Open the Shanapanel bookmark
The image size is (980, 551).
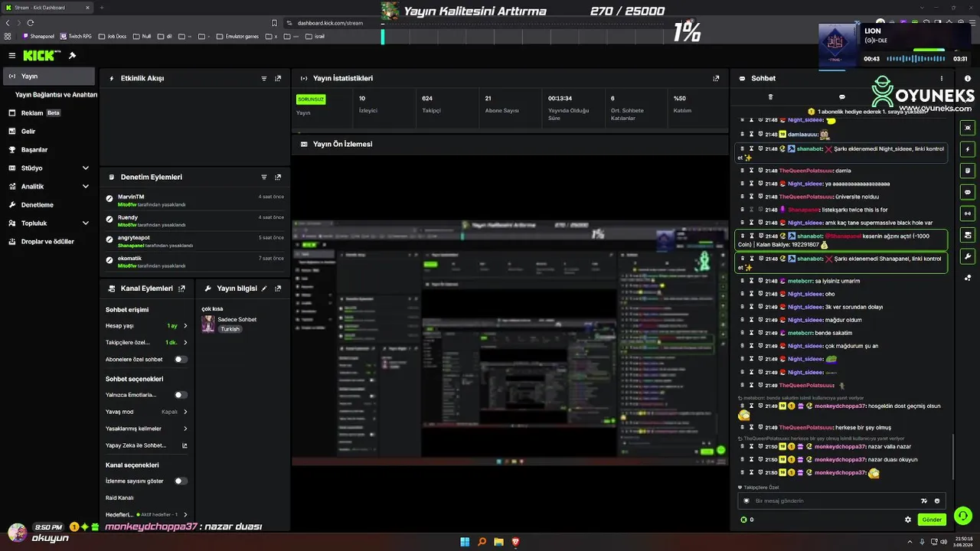(x=39, y=36)
